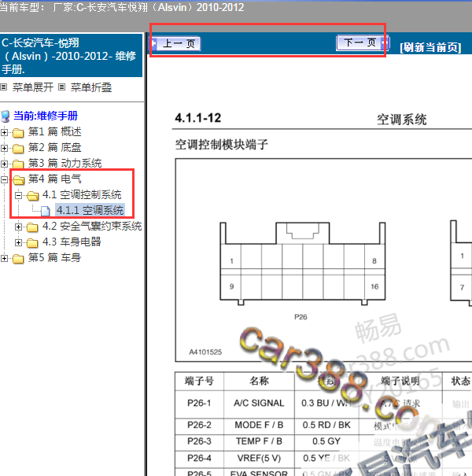
Task: Click folder icon of 4.3 车身电器
Action: (32, 243)
